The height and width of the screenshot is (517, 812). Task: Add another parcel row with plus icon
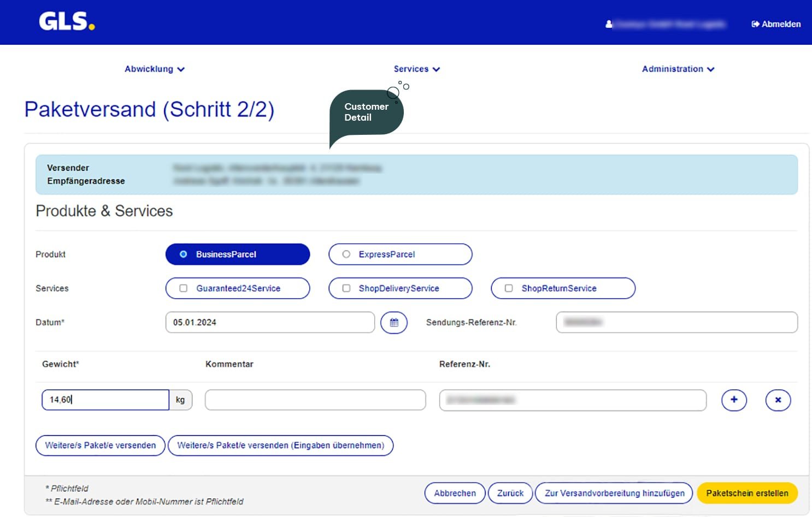(x=734, y=400)
